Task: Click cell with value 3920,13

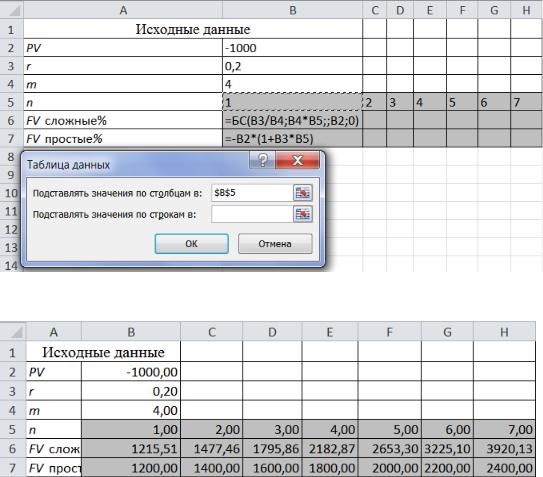Action: point(504,449)
